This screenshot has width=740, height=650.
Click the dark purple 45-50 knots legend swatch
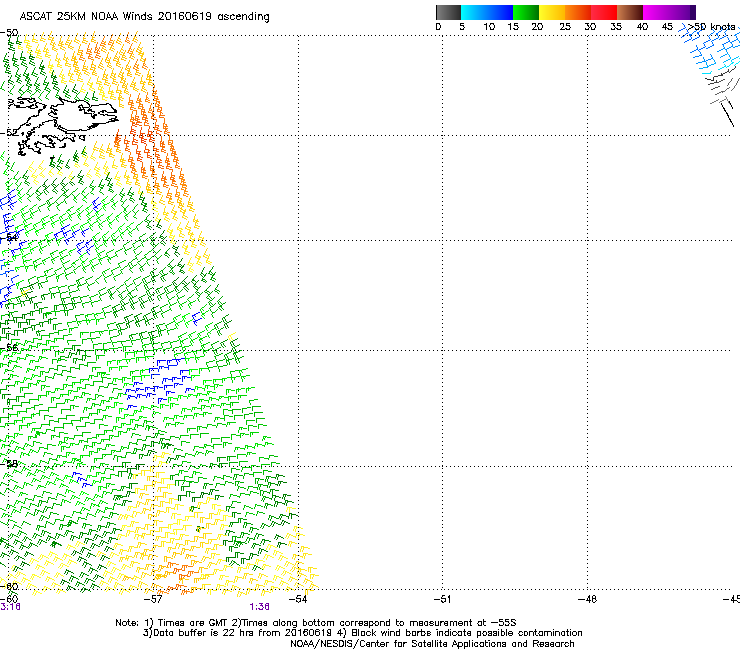click(682, 12)
